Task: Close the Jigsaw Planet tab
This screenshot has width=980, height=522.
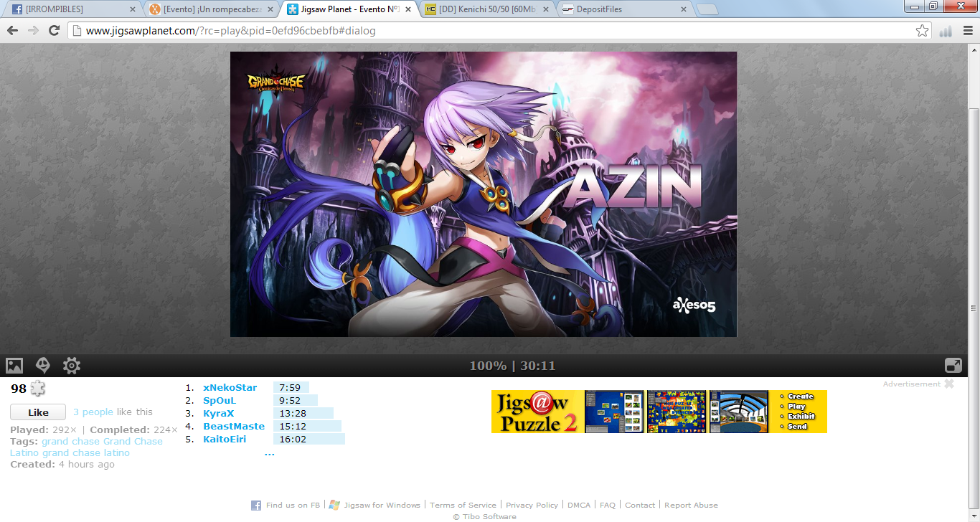Action: (407, 9)
